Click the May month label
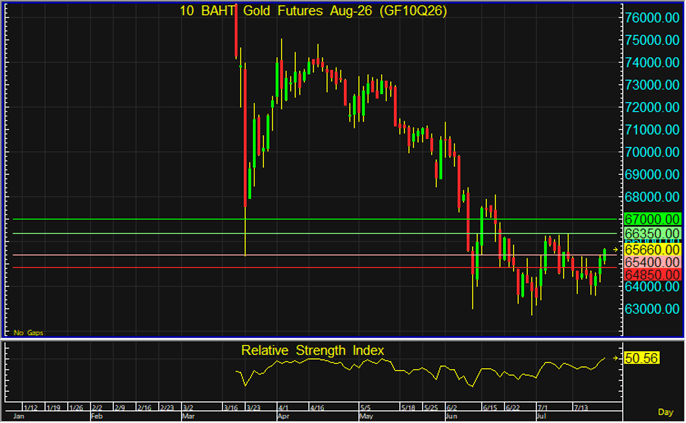Screen dimensions: 686x423 pyautogui.click(x=366, y=416)
